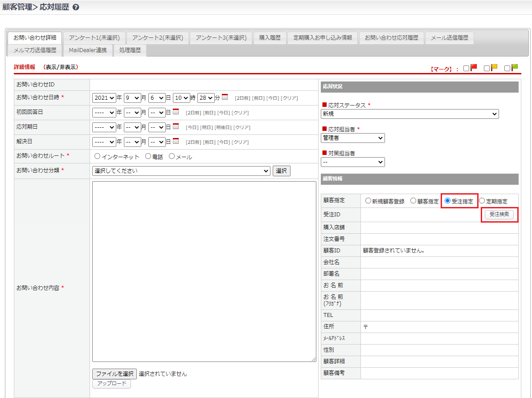
Task: Click the 受注検索 button
Action: click(x=499, y=215)
